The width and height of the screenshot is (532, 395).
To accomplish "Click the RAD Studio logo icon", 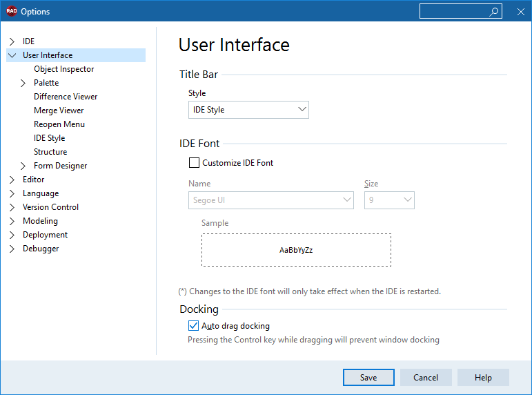I will pyautogui.click(x=12, y=11).
